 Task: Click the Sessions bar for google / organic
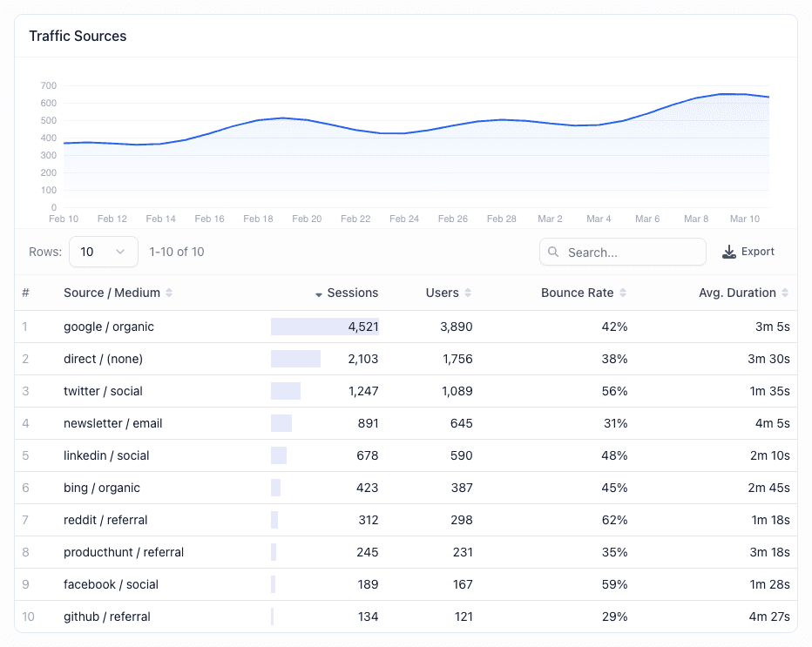[x=324, y=327]
